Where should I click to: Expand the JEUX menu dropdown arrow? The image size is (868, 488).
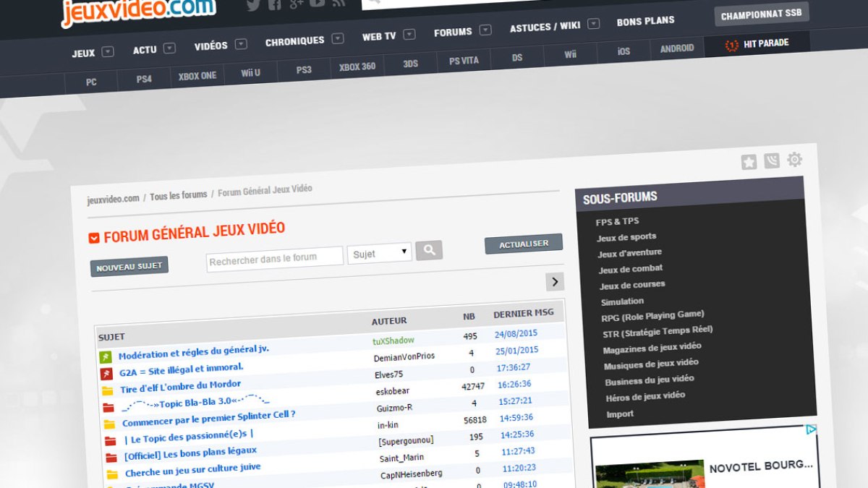[108, 51]
